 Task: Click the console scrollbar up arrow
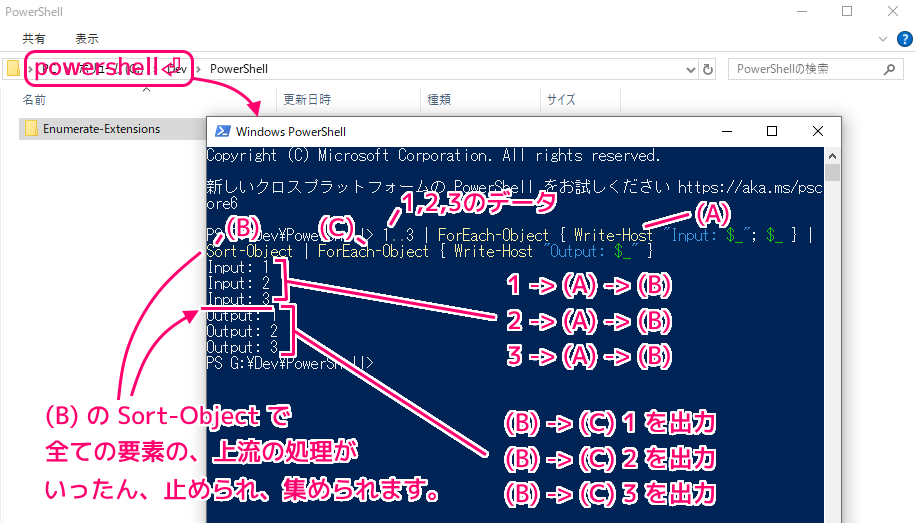tap(833, 155)
